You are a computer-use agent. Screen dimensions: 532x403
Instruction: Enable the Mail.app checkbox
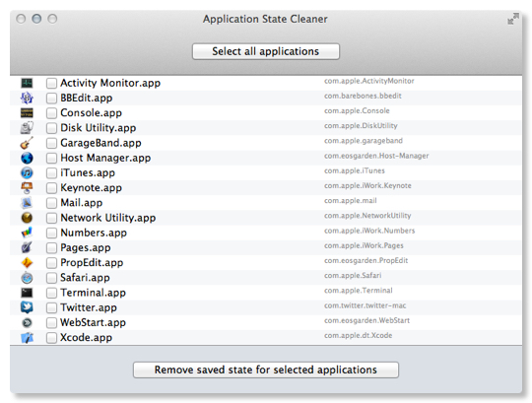point(51,203)
